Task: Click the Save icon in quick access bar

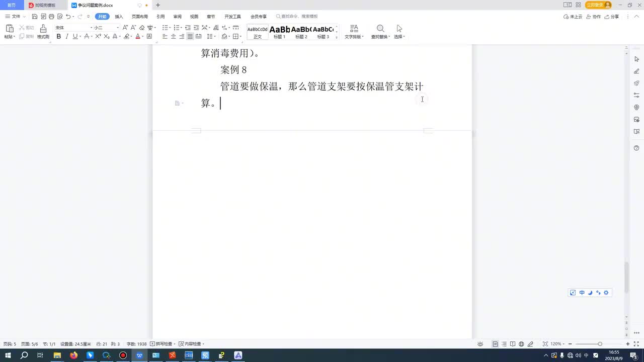Action: [35, 17]
